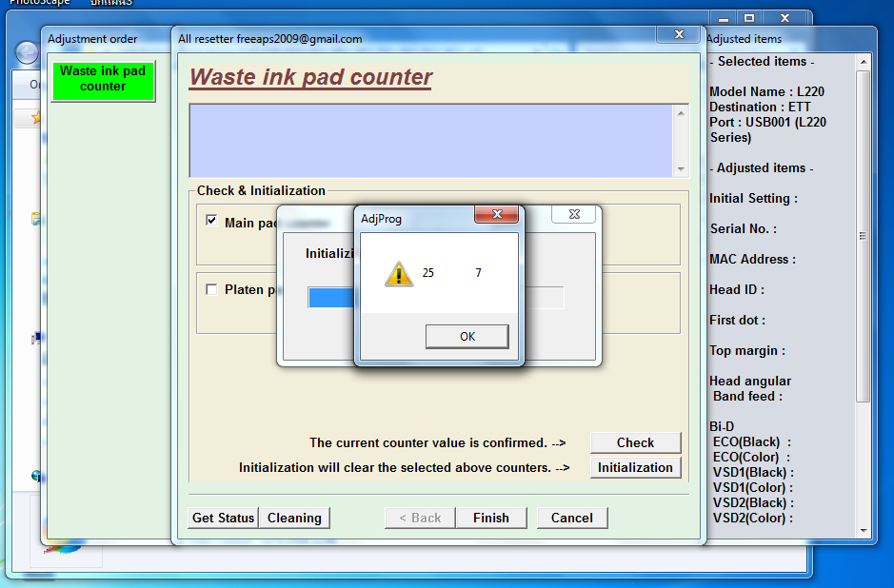Close the PhotoScape background window
Viewport: 894px width, 588px height.
[x=785, y=18]
